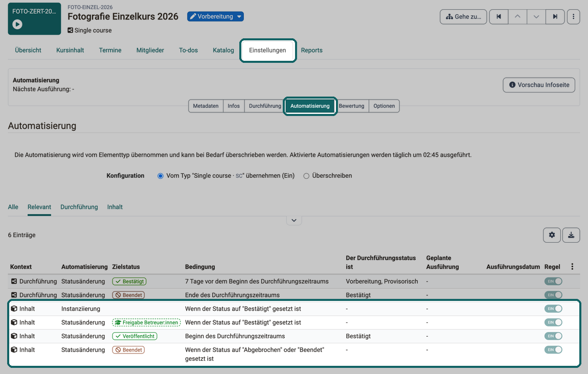588x374 pixels.
Task: Open the "Gehe zu..." navigation dropdown
Action: click(464, 16)
